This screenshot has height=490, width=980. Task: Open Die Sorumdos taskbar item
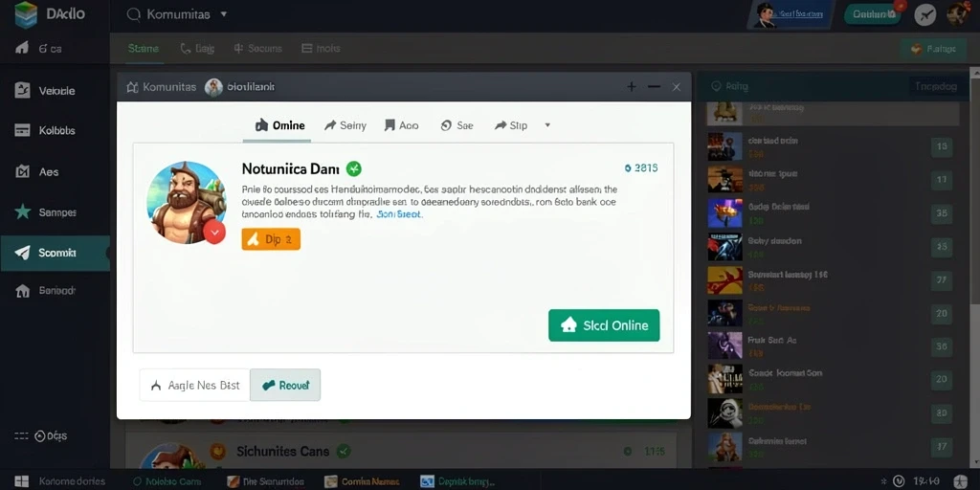[265, 482]
